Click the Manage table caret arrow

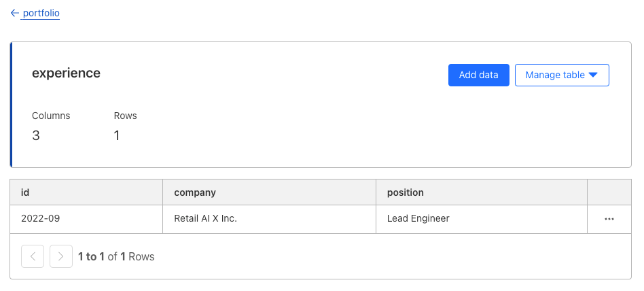point(592,75)
